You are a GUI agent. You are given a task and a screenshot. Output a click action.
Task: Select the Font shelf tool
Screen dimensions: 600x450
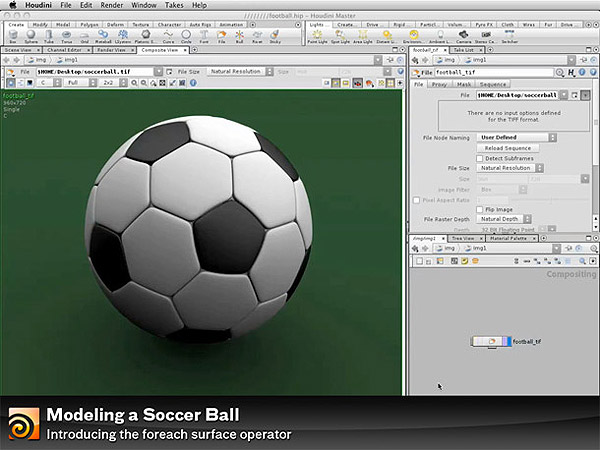[x=204, y=37]
